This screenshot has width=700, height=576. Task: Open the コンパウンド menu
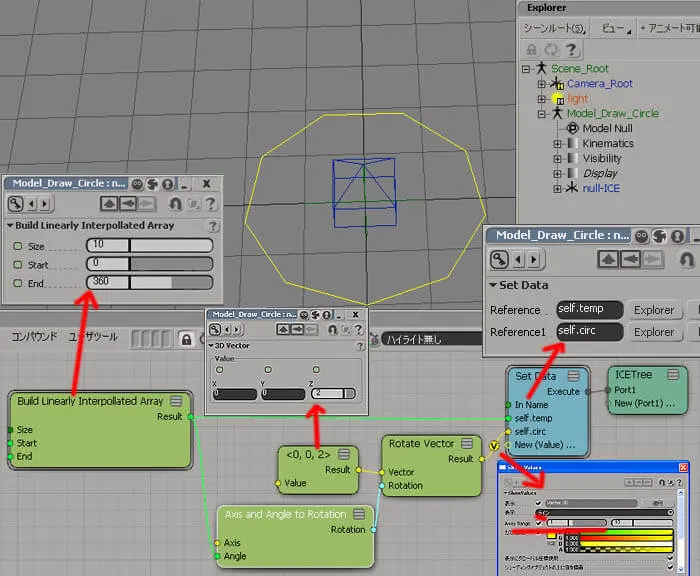point(34,337)
